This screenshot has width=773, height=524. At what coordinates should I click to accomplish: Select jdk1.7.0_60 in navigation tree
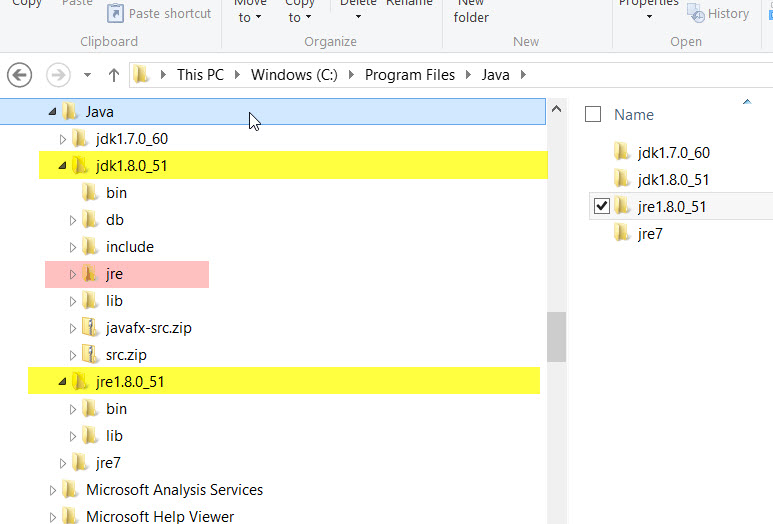(132, 139)
